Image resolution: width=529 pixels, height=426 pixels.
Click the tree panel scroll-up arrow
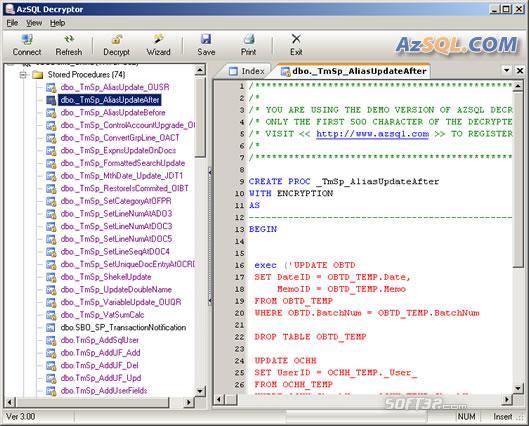[x=200, y=70]
